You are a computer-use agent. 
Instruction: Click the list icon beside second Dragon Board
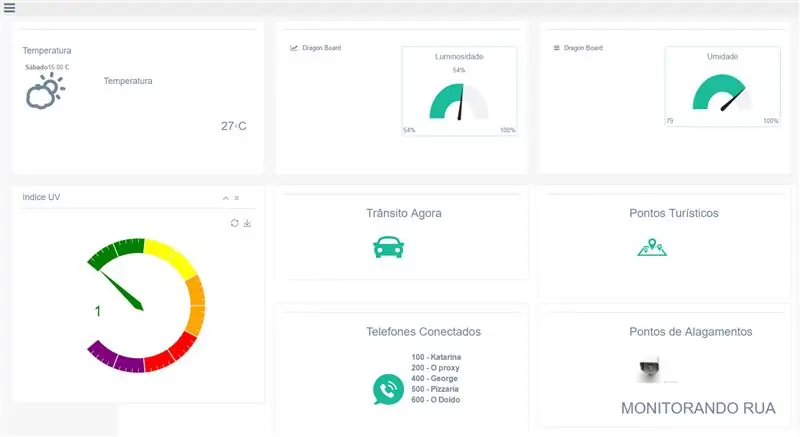pyautogui.click(x=557, y=48)
